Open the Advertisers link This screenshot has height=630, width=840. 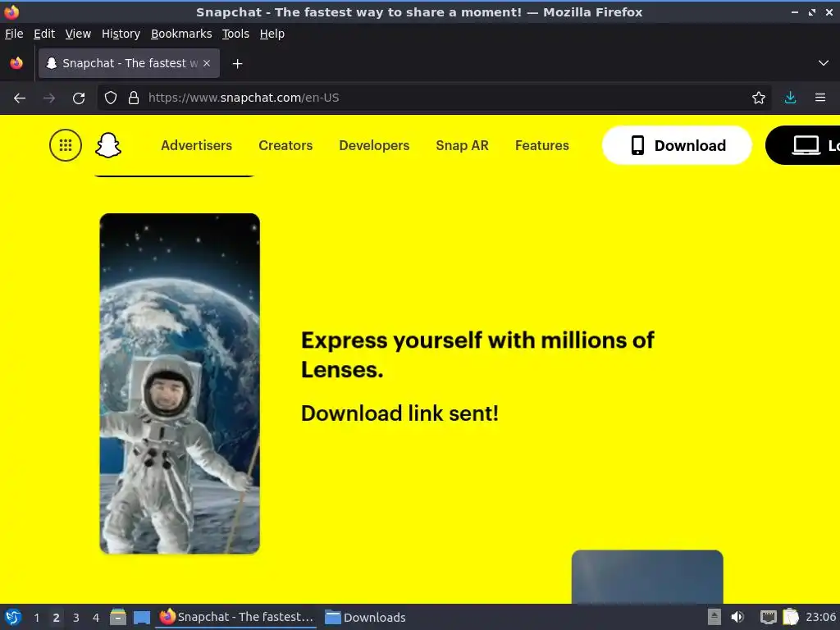pos(197,145)
